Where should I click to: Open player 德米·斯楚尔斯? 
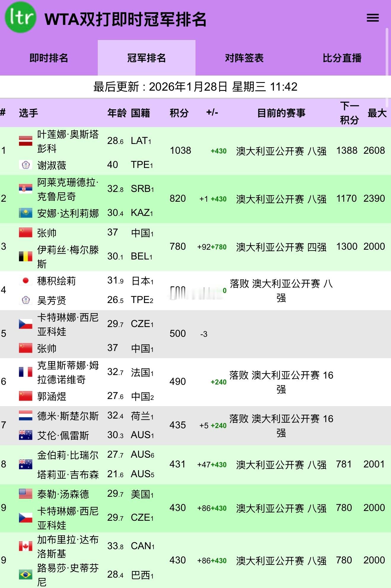[x=68, y=416]
